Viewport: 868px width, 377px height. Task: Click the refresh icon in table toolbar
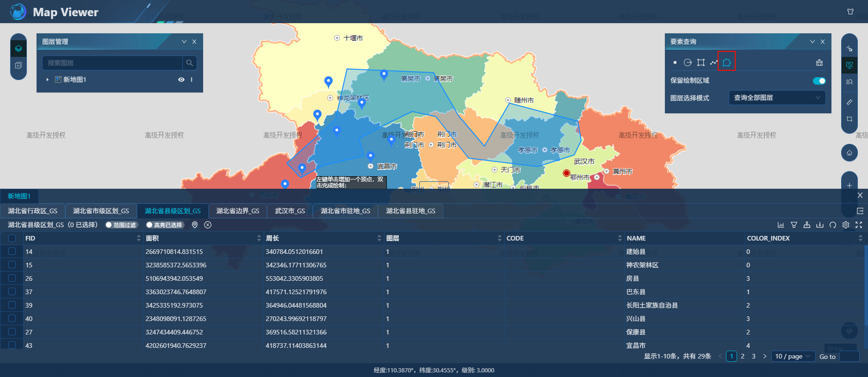[833, 225]
